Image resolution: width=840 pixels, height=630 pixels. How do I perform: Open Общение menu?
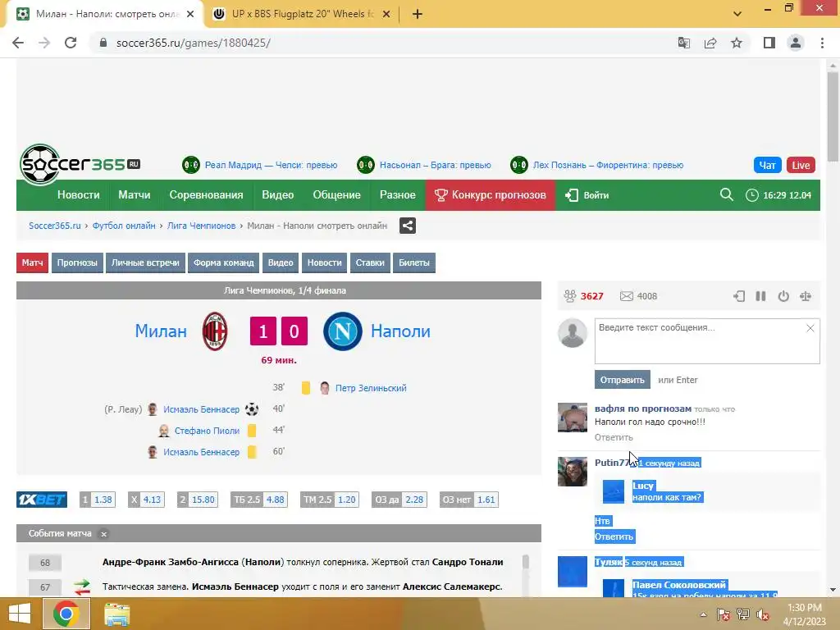(x=336, y=195)
